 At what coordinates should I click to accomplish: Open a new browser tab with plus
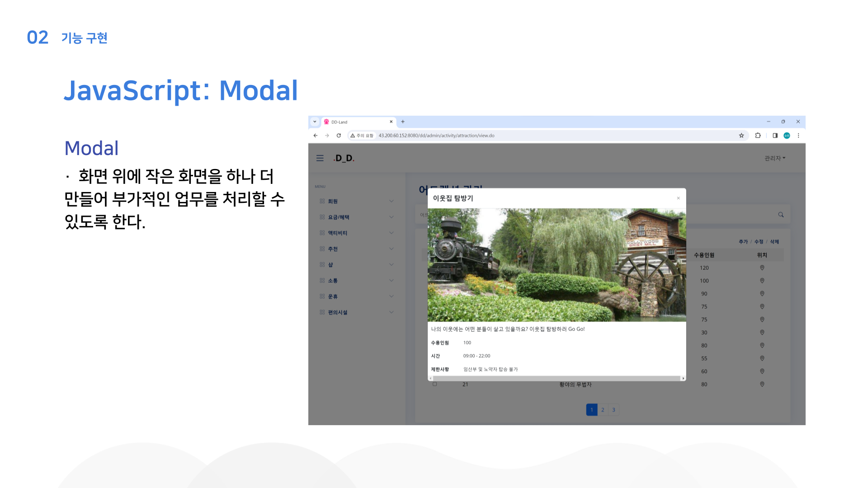(x=403, y=122)
